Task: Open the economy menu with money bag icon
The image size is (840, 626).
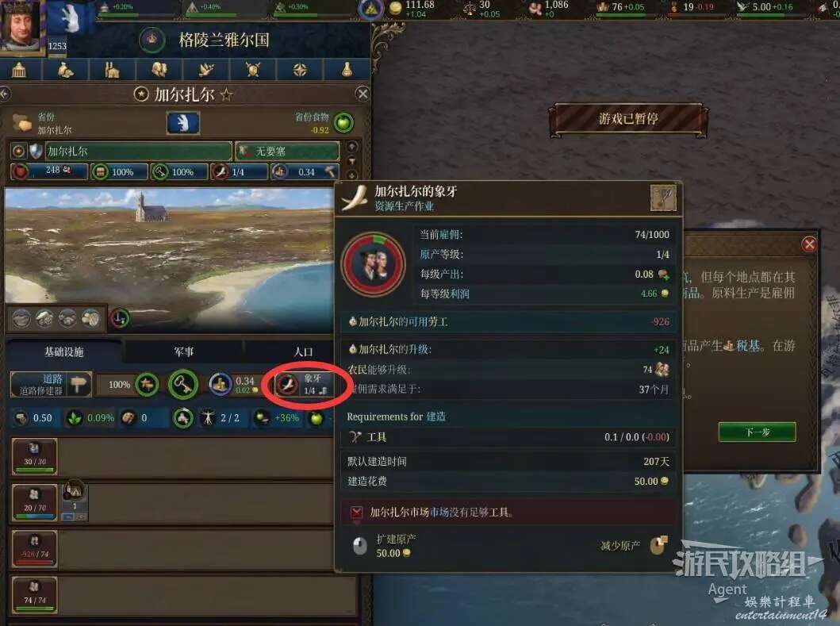Action: pyautogui.click(x=65, y=70)
